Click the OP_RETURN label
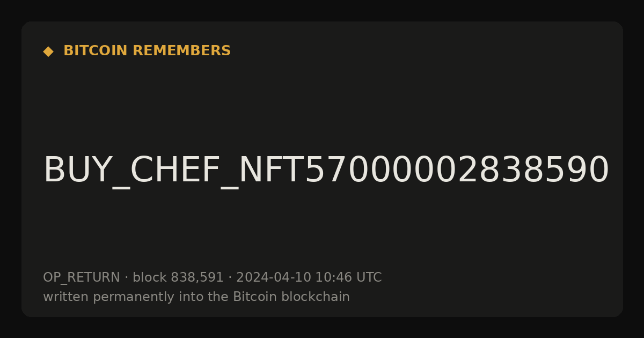 [x=82, y=277]
